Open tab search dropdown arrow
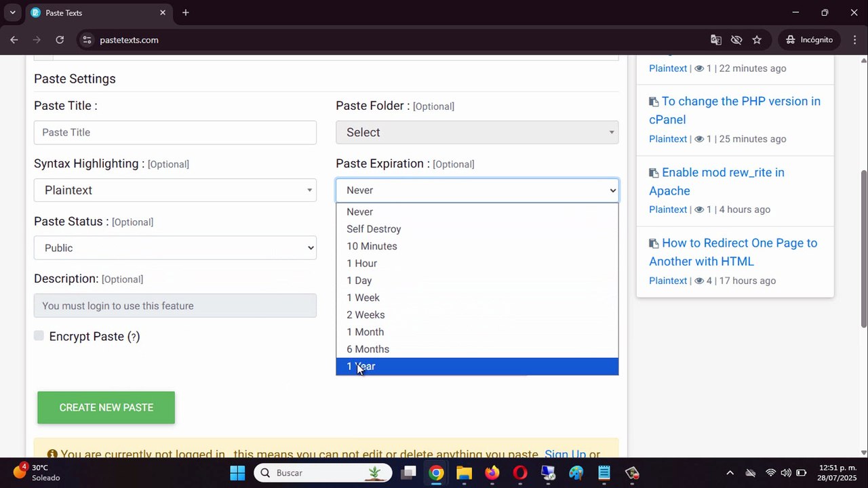The height and width of the screenshot is (488, 868). [x=12, y=13]
